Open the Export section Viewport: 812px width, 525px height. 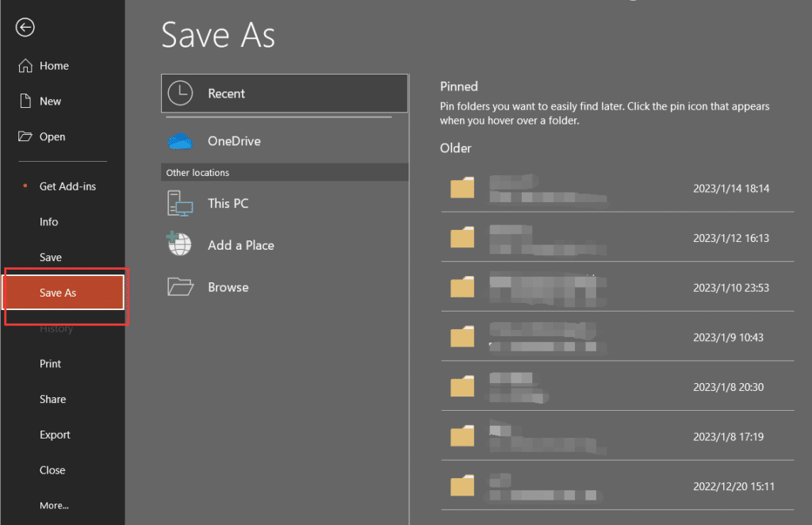[55, 435]
